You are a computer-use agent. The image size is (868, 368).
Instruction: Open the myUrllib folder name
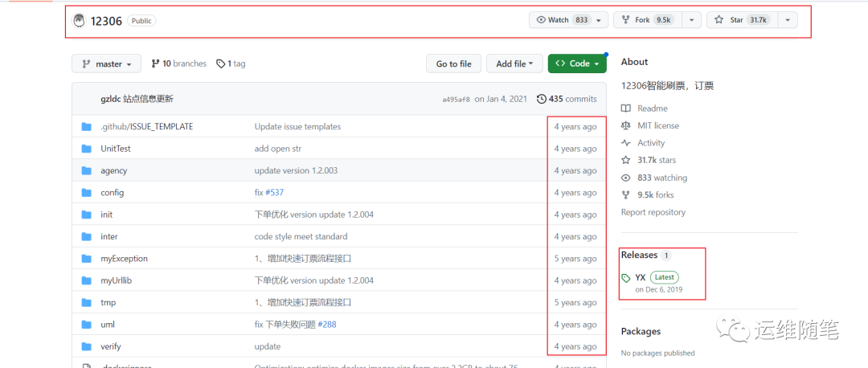(117, 280)
